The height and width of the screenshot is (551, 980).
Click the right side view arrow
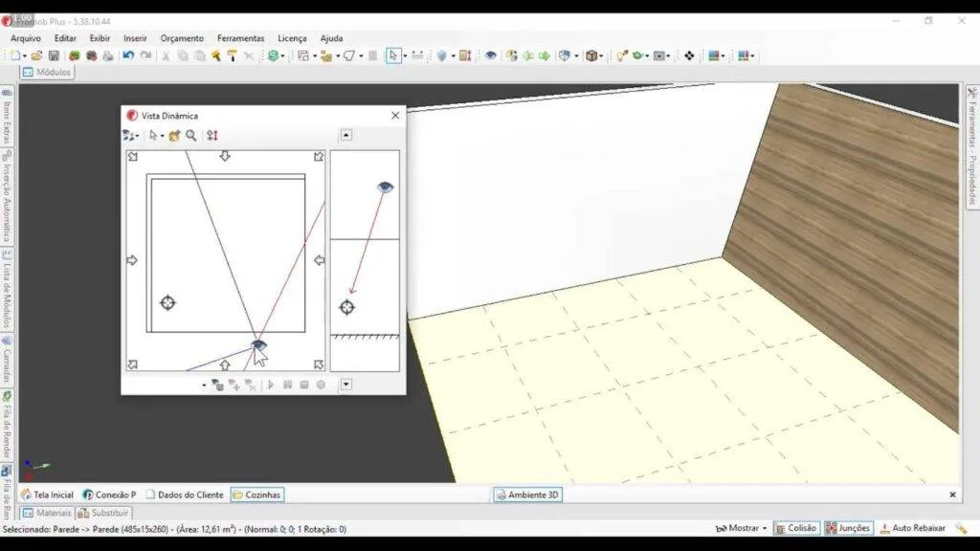pos(320,260)
